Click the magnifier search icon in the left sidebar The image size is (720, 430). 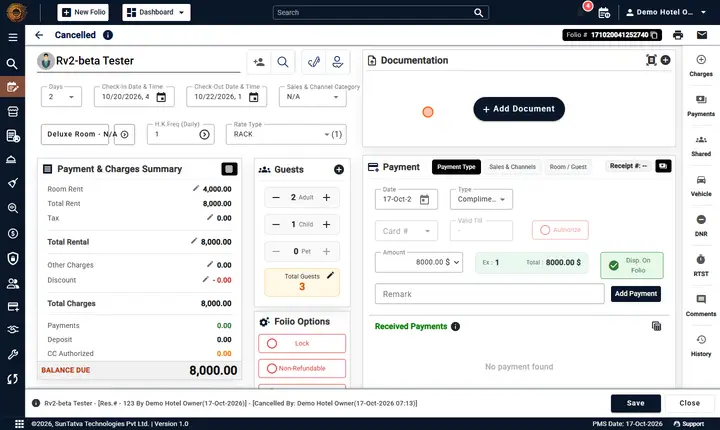tap(12, 64)
